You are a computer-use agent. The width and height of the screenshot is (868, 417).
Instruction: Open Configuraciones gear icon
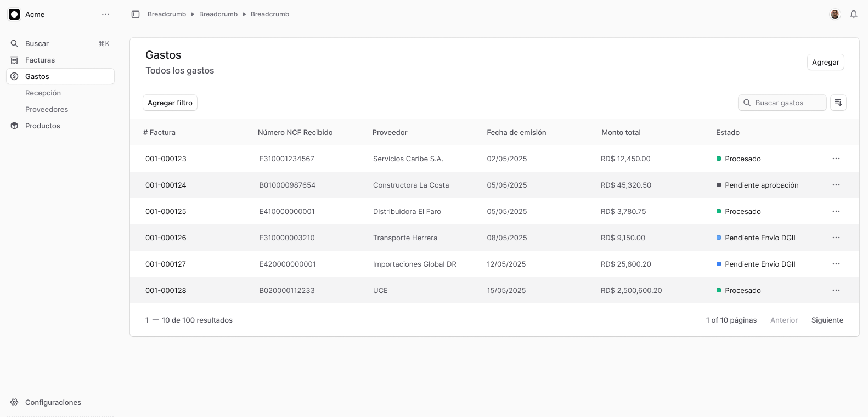click(x=14, y=402)
